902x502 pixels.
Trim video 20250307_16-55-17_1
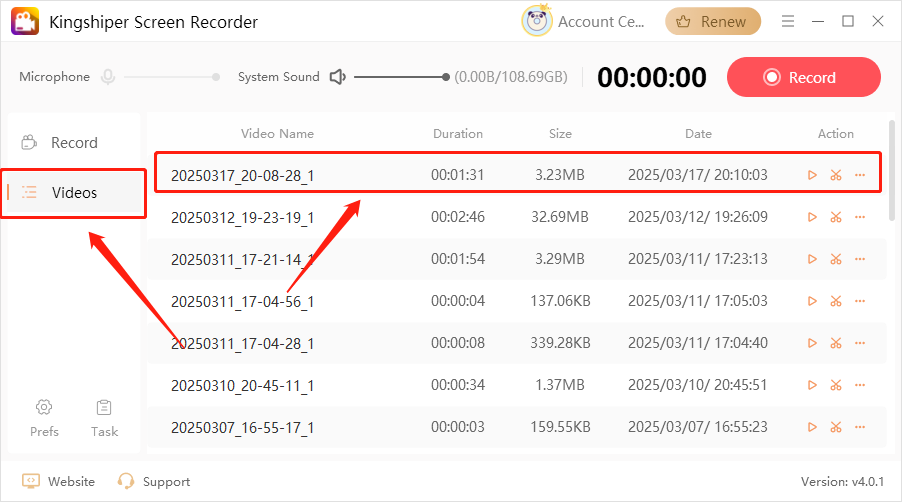(x=836, y=427)
